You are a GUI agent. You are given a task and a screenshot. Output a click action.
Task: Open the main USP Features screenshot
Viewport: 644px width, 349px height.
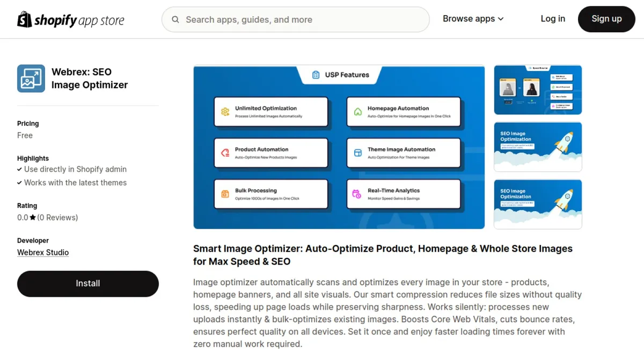pyautogui.click(x=339, y=147)
